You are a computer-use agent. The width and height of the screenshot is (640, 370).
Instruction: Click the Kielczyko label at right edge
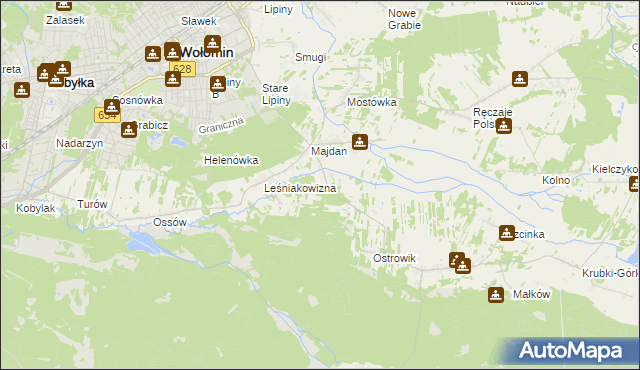[616, 169]
